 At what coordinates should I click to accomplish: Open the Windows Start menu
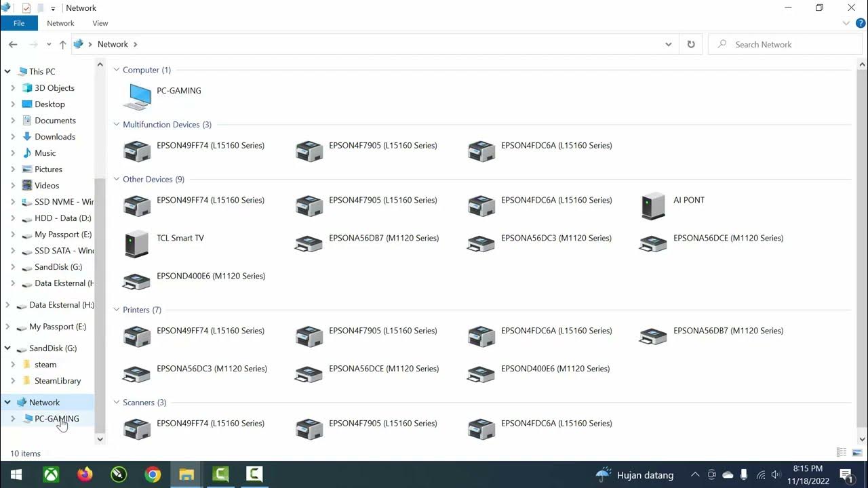16,474
